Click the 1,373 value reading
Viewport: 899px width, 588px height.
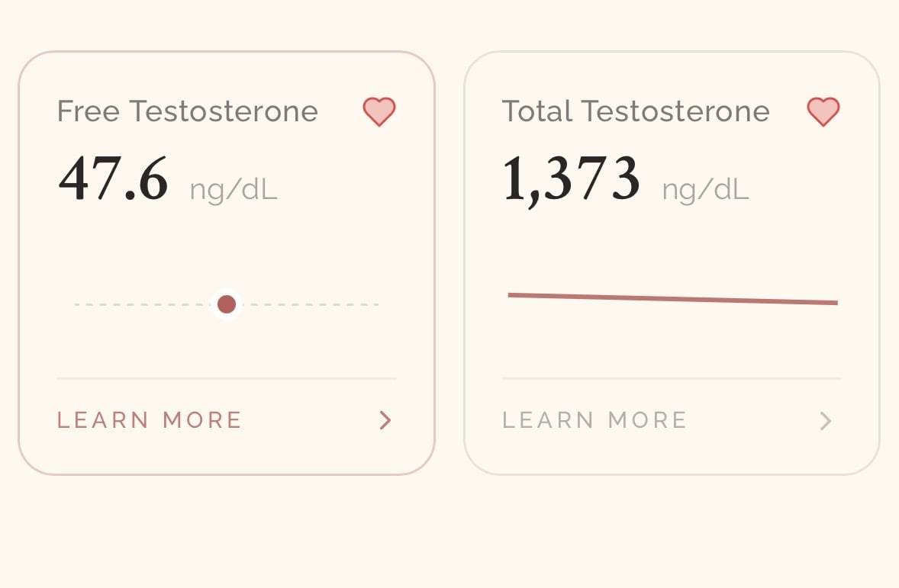point(571,180)
